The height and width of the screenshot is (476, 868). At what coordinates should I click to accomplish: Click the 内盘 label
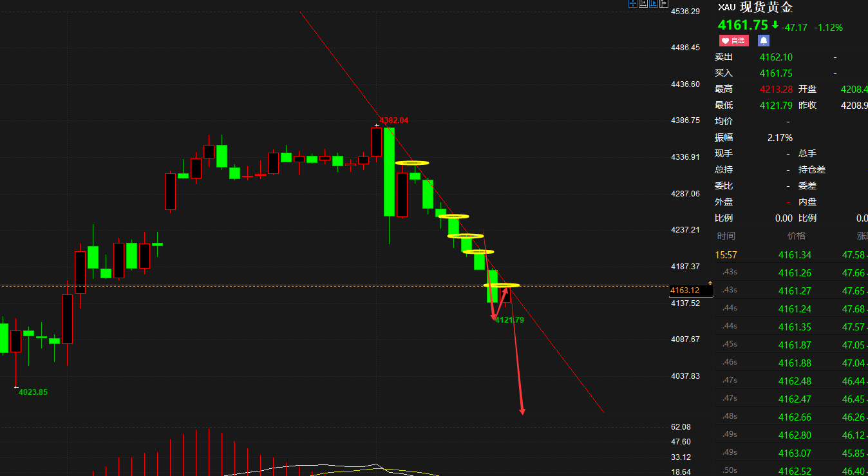(x=807, y=202)
